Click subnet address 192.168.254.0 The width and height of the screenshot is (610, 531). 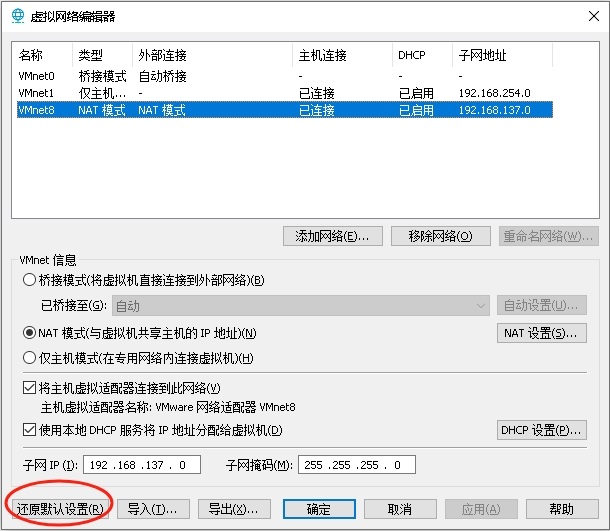coord(494,93)
